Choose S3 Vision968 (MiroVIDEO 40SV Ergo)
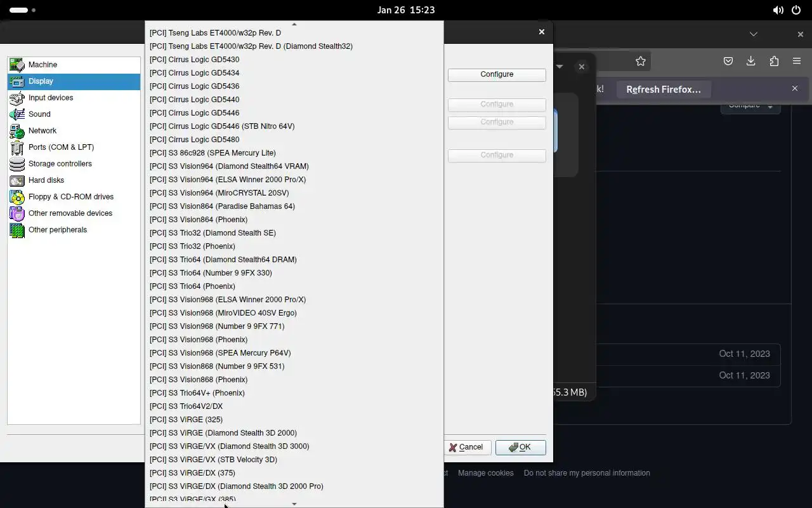Viewport: 812px width, 508px height. coord(294,313)
